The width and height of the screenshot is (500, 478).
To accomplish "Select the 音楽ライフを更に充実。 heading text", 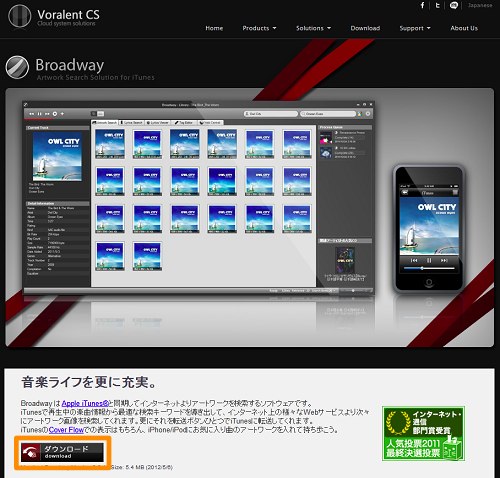I will point(89,382).
